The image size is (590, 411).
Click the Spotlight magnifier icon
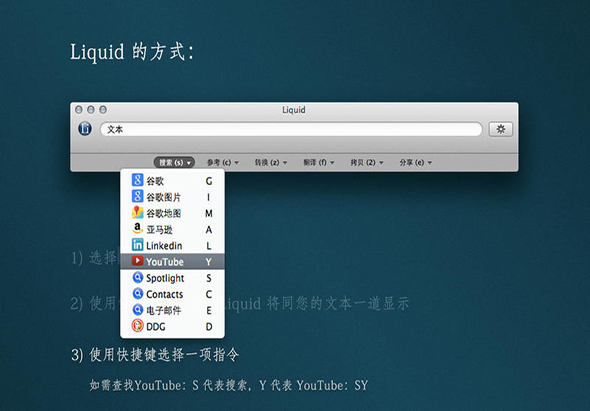pyautogui.click(x=138, y=277)
